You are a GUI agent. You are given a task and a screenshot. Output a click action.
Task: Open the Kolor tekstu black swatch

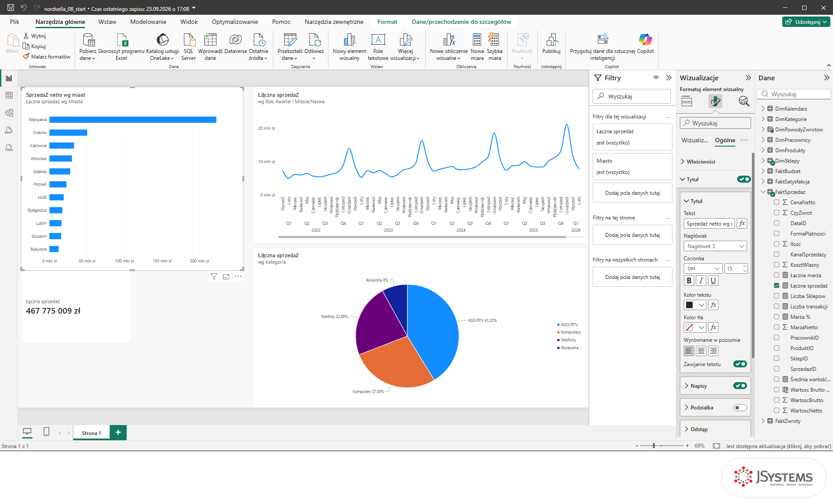pos(695,305)
